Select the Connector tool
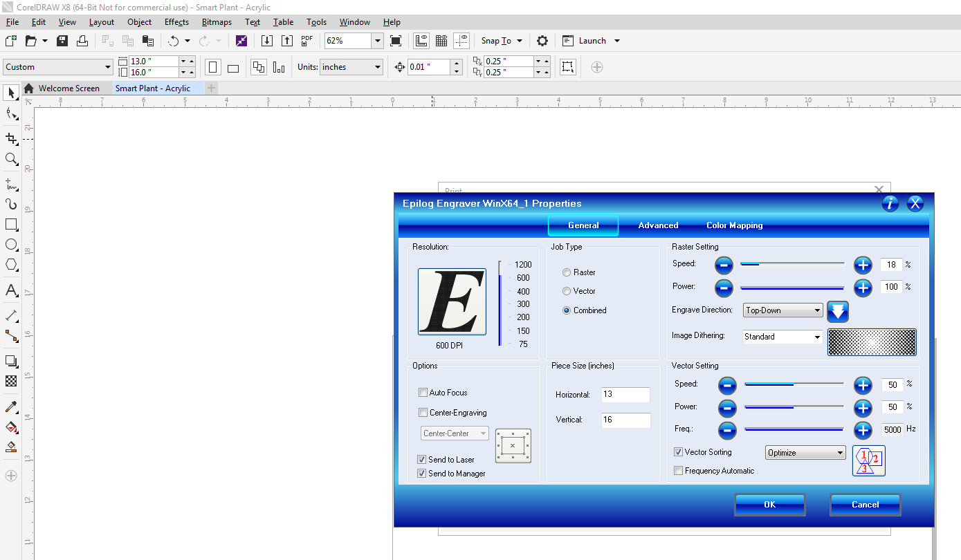 click(11, 336)
